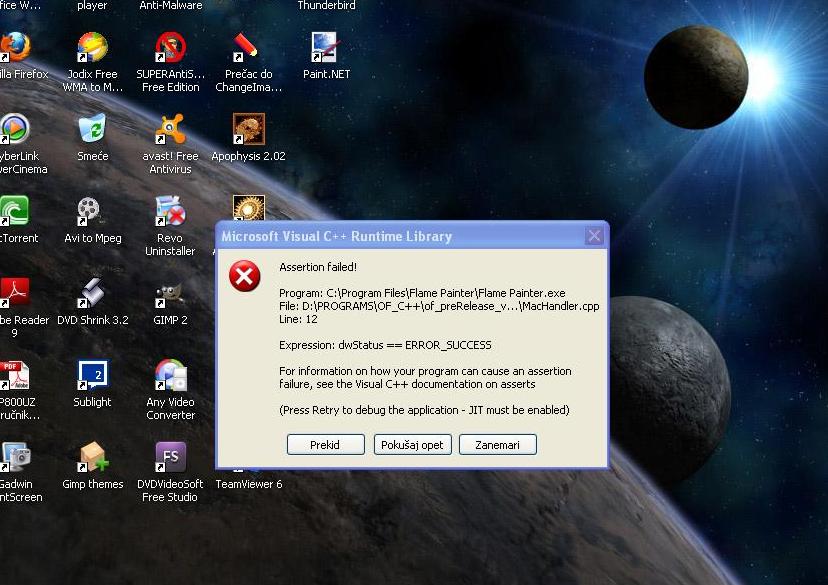
Task: Click the Thunderbird label at the top
Action: point(326,5)
